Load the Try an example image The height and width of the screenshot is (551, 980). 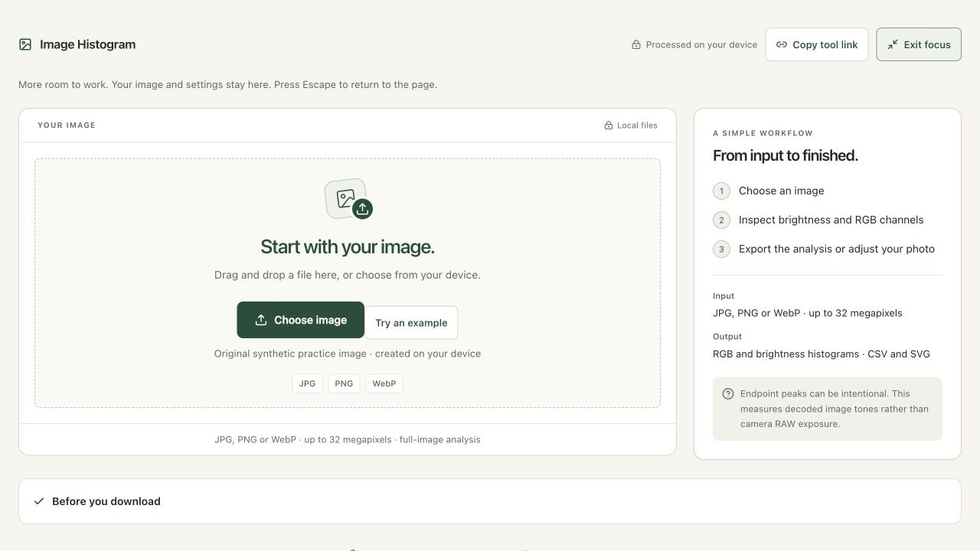pos(411,323)
